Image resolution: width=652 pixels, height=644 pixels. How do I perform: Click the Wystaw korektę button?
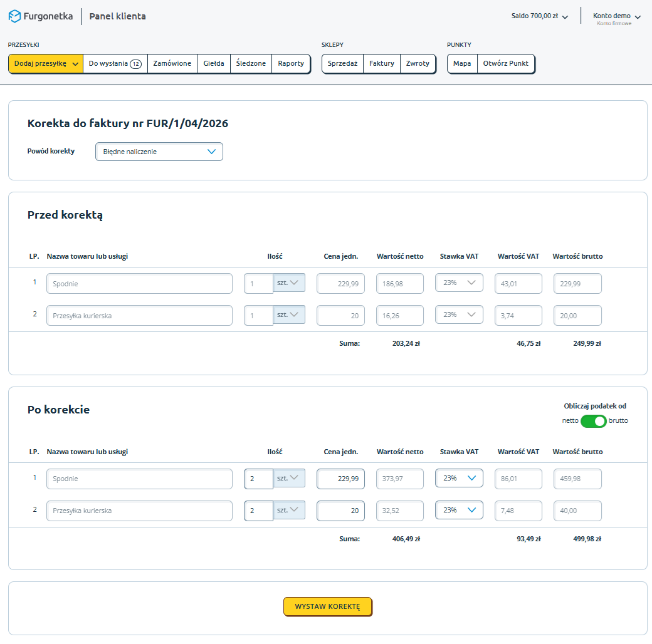327,606
